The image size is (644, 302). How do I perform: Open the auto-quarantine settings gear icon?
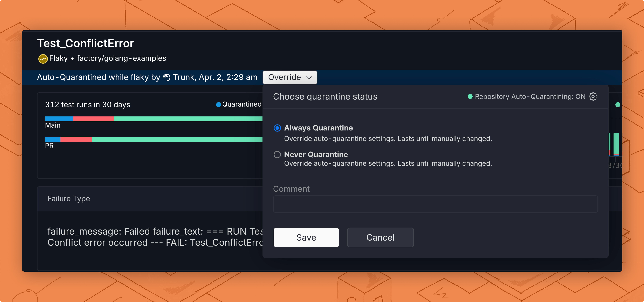point(593,96)
